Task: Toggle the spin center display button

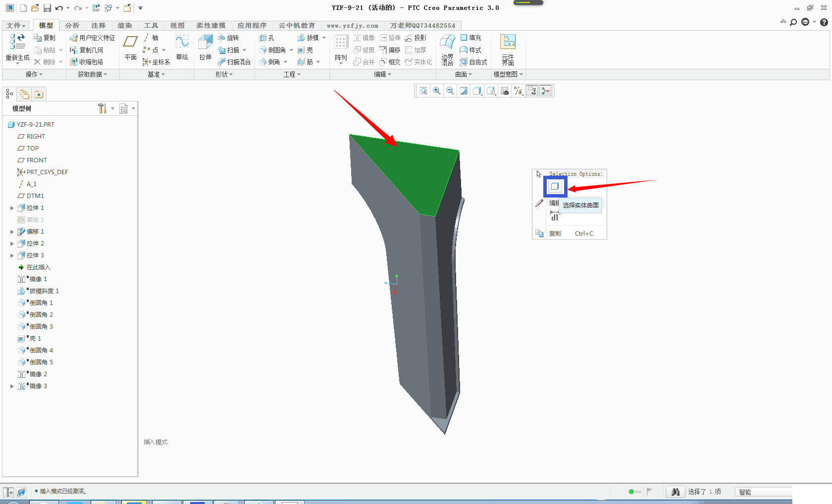Action: (545, 91)
